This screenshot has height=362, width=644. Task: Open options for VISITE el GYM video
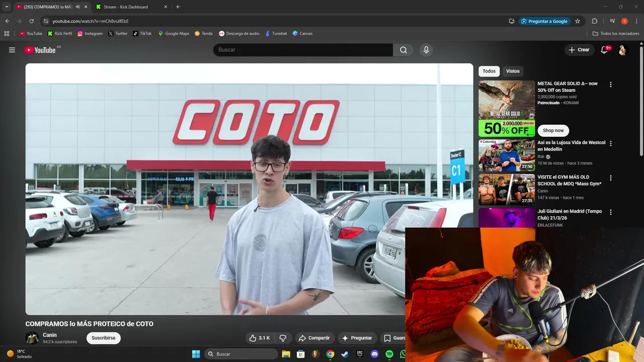coord(611,178)
